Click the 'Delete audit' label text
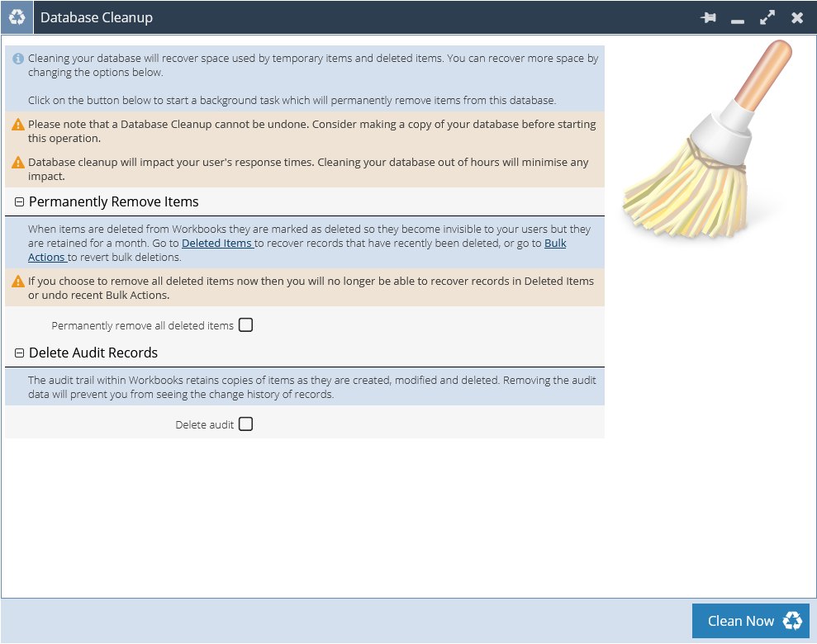The image size is (817, 644). pos(204,425)
